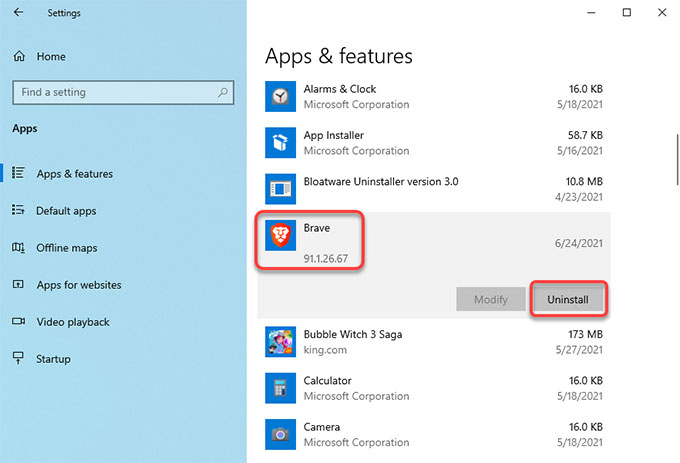Screen dimensions: 680x463
Task: Focus the Find a setting field
Action: 123,92
